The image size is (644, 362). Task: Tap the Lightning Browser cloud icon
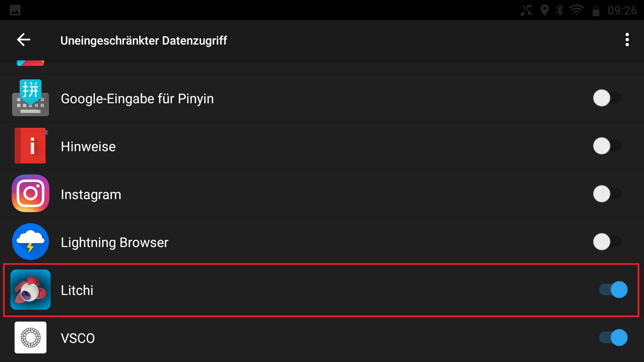point(31,242)
